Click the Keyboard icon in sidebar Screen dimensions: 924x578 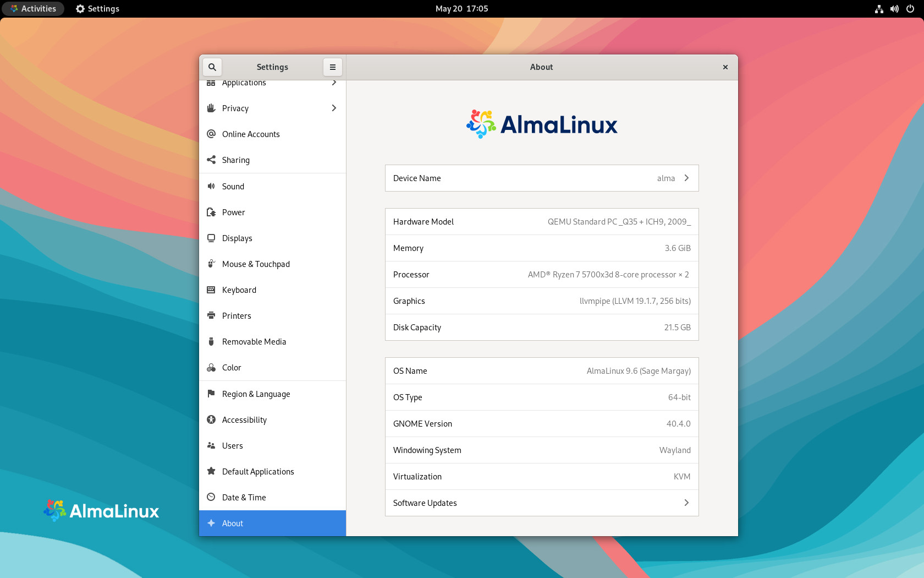pos(211,290)
